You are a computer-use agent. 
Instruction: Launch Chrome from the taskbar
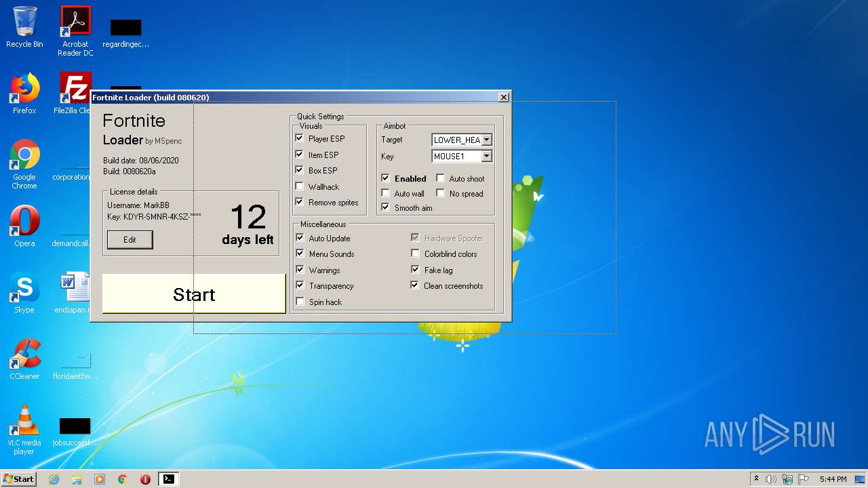(123, 479)
